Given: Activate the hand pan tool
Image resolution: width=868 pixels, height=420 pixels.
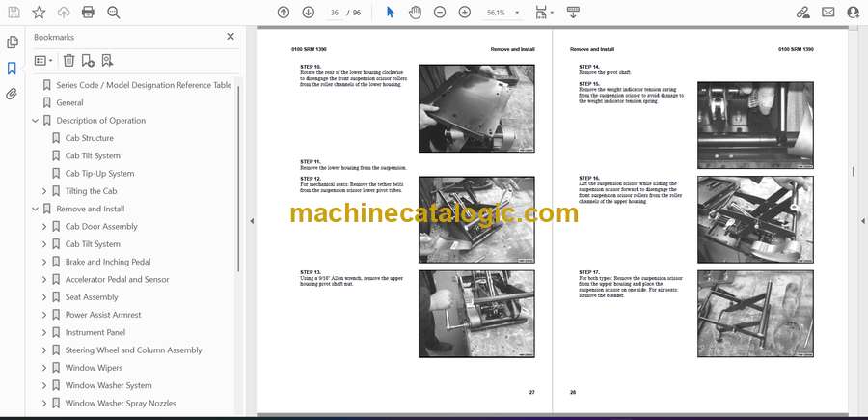Looking at the screenshot, I should (x=415, y=13).
